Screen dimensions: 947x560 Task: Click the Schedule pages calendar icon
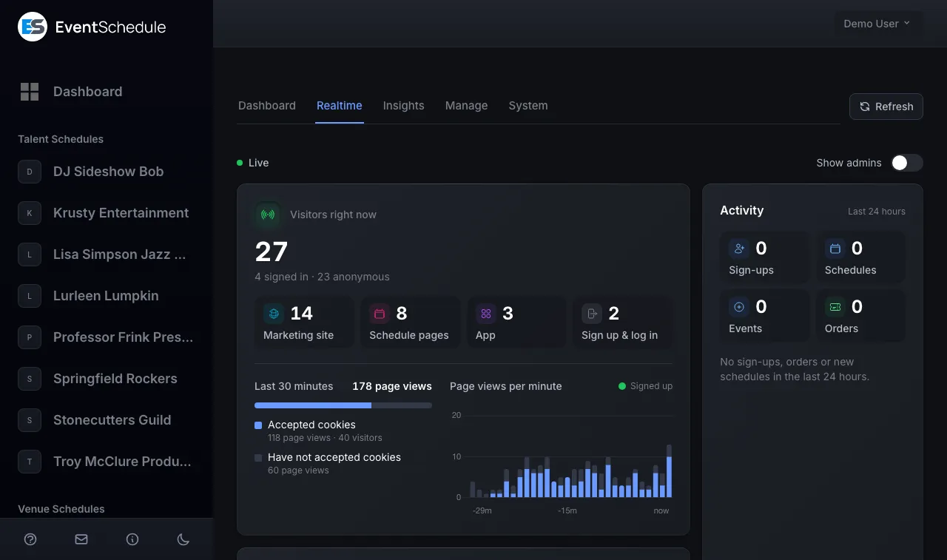380,314
